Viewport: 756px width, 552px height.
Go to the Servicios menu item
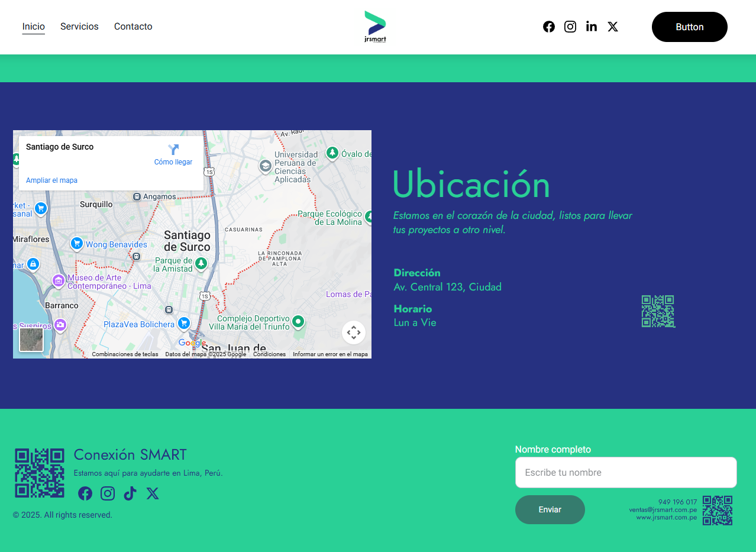point(79,27)
